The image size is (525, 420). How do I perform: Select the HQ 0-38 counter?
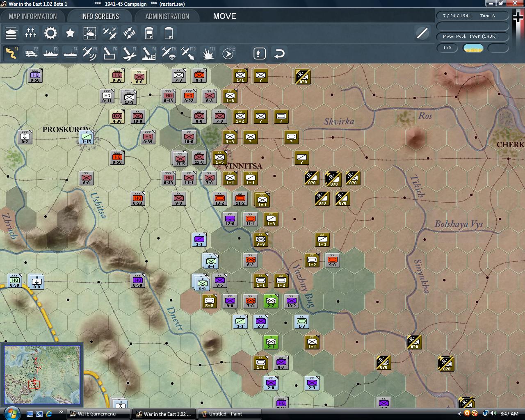click(117, 75)
